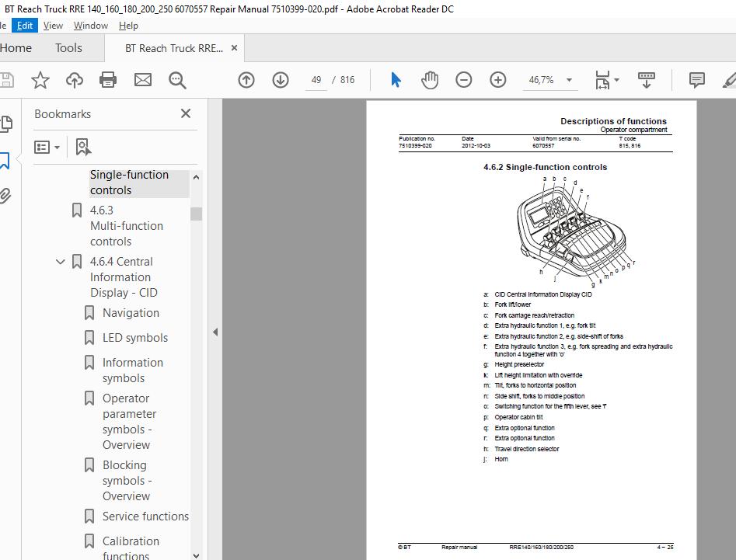Jump to Information symbols bookmark
This screenshot has height=560, width=736.
click(132, 370)
